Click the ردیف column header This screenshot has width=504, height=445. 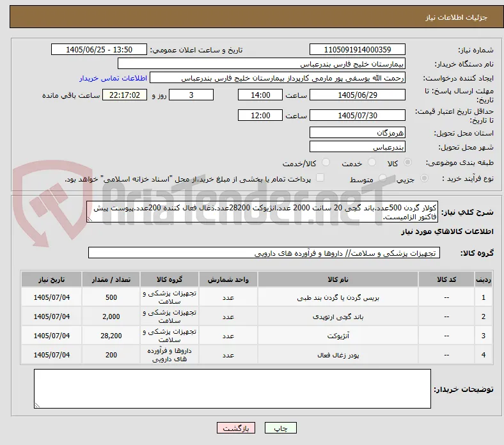click(x=483, y=279)
